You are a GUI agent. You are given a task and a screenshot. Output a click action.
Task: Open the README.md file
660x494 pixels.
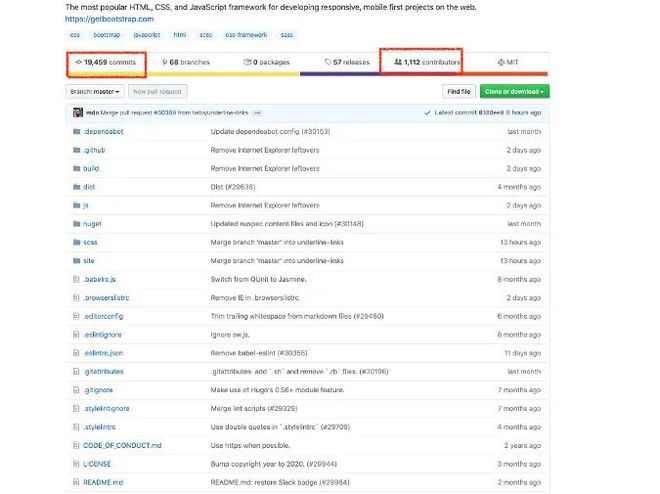(x=101, y=481)
